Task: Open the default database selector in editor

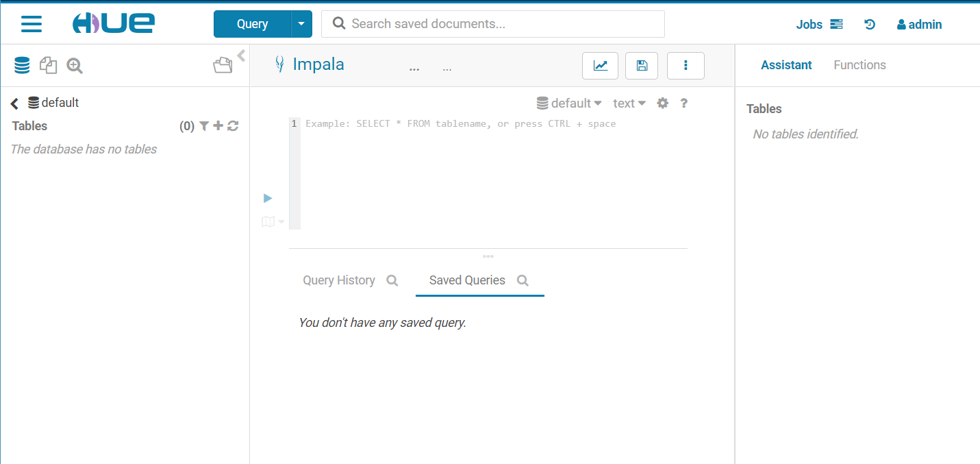Action: point(569,103)
